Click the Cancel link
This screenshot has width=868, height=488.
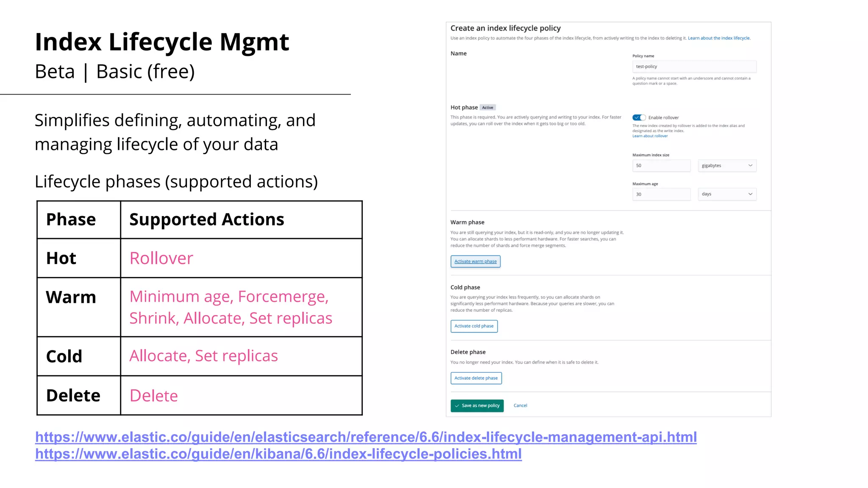pyautogui.click(x=520, y=406)
